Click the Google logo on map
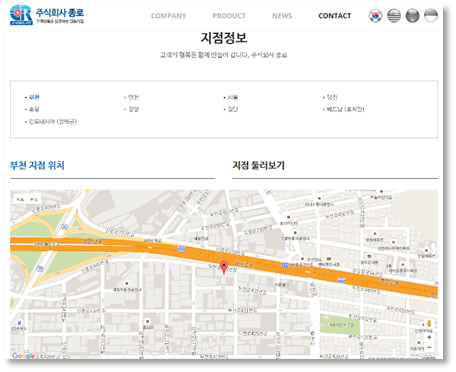Viewport: 456px width, 372px height. pos(23,355)
